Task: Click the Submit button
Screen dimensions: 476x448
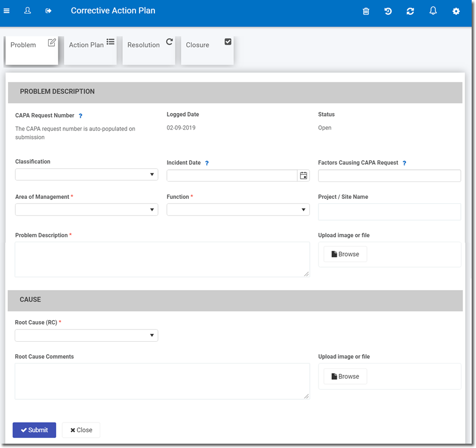Action: pos(34,430)
